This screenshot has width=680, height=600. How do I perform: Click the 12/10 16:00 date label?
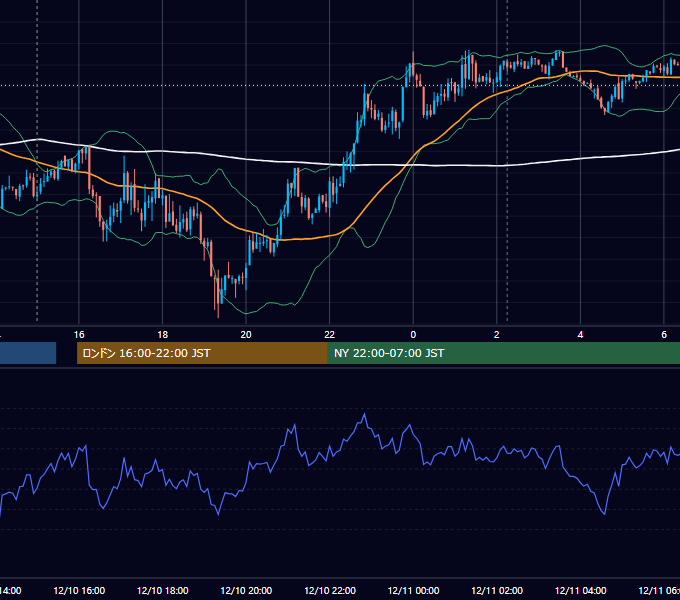tap(79, 590)
